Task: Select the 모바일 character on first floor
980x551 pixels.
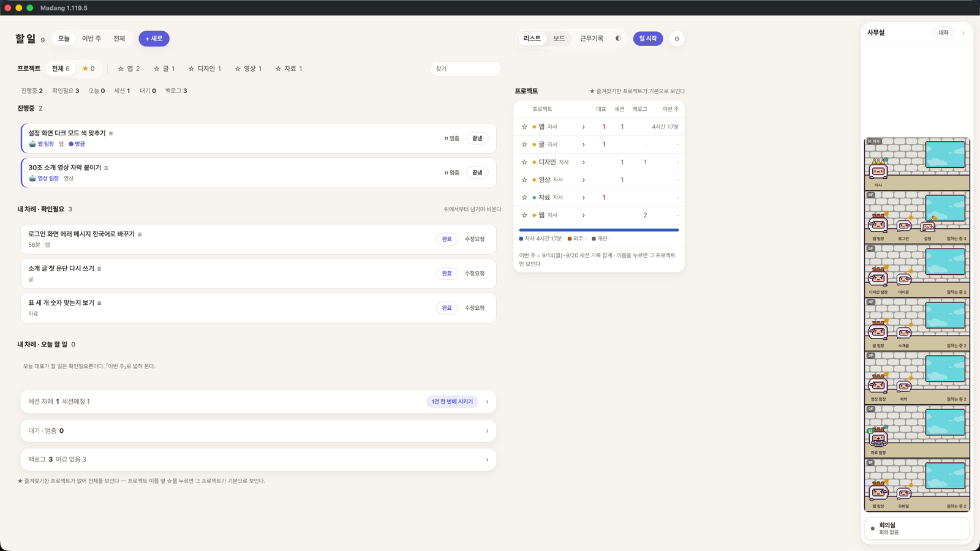Action: [904, 493]
